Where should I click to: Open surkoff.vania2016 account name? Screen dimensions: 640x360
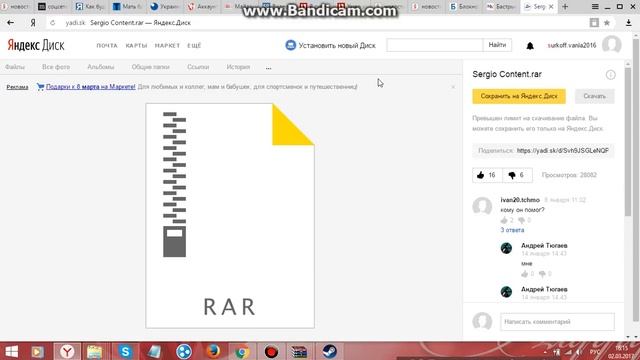572,45
